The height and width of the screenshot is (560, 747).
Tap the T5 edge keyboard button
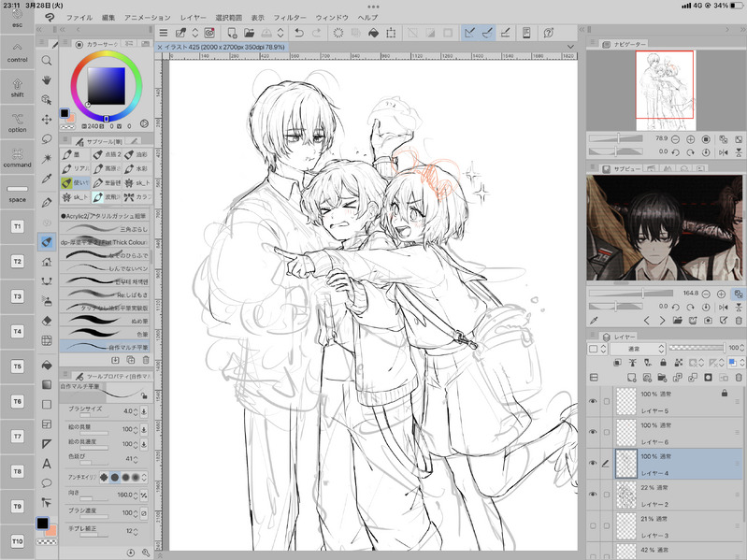click(17, 366)
